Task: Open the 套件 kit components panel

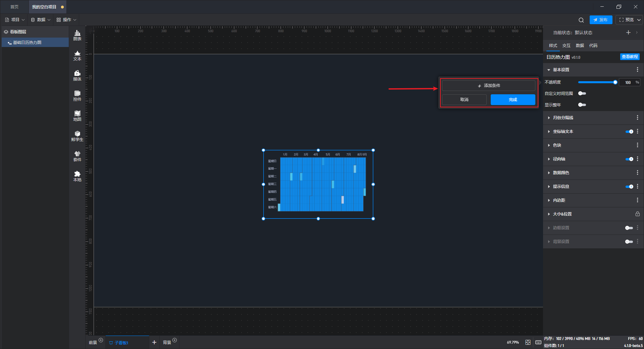Action: (77, 156)
